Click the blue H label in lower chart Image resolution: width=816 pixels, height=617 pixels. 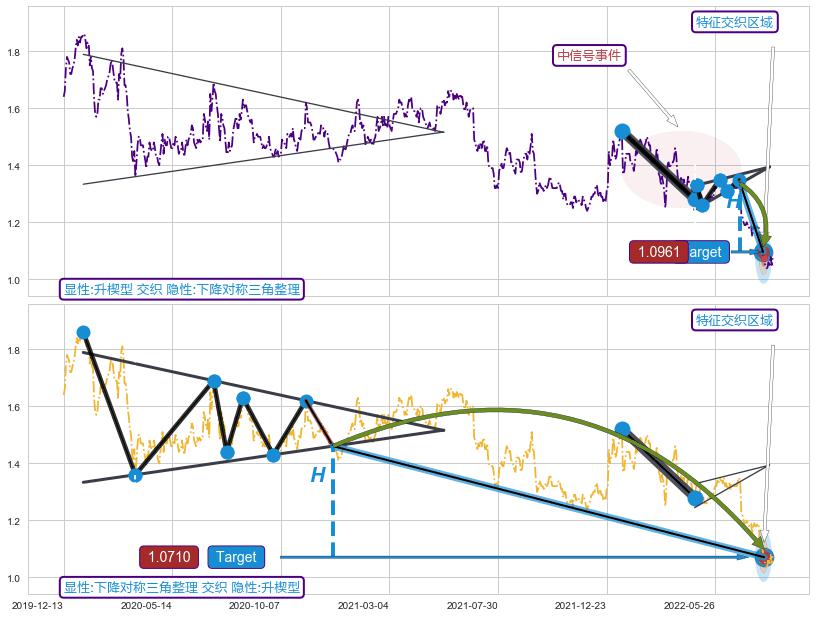click(x=318, y=476)
